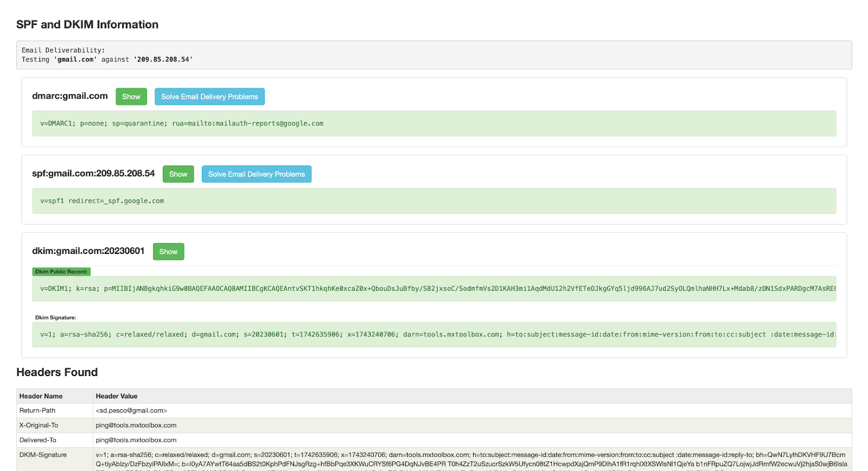Click the sd.pesco@gmail.com Return-Path value
The height and width of the screenshot is (471, 868).
131,411
